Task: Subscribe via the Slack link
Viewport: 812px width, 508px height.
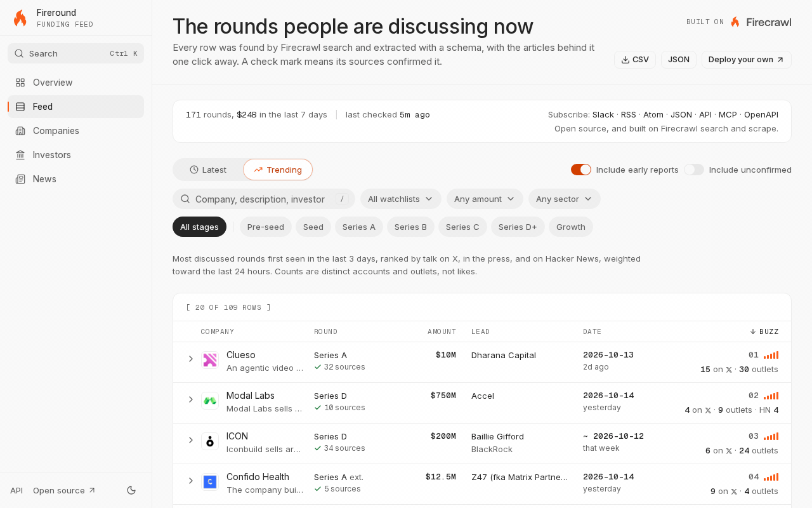Action: pyautogui.click(x=603, y=115)
